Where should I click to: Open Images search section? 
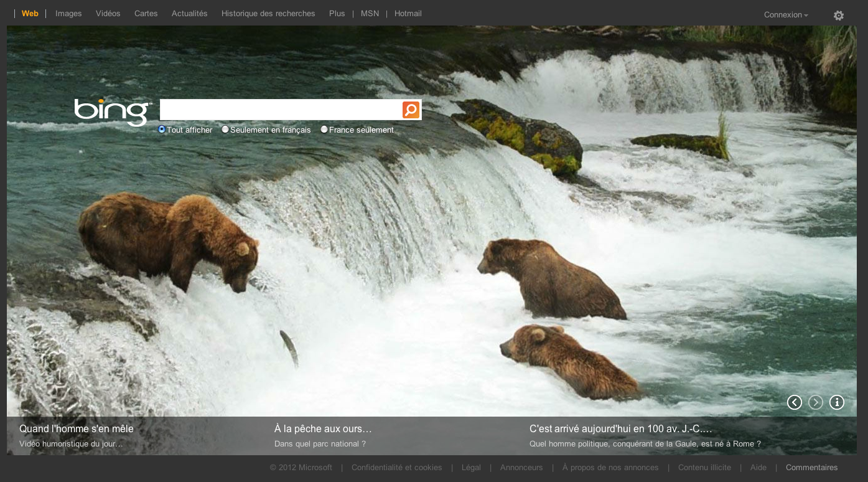pos(68,13)
